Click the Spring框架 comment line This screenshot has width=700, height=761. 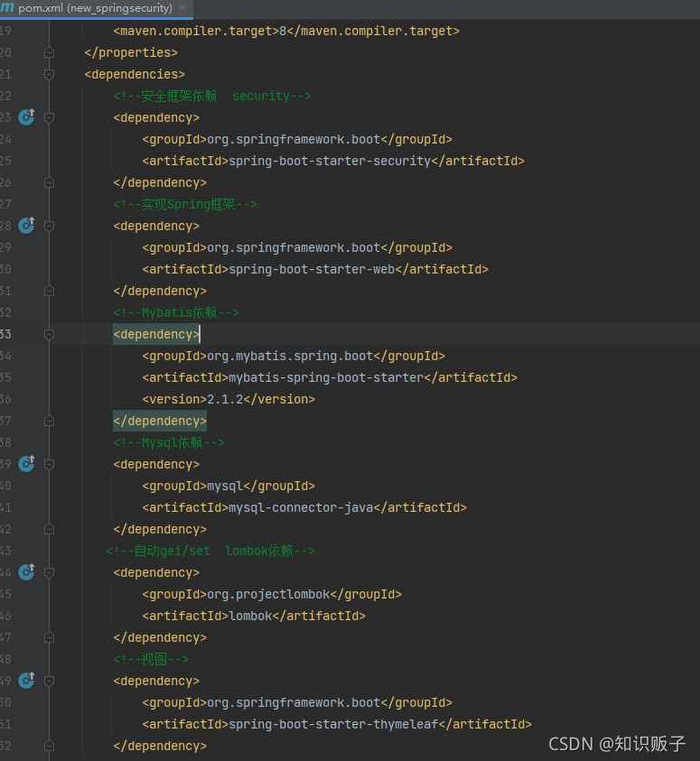click(x=185, y=204)
